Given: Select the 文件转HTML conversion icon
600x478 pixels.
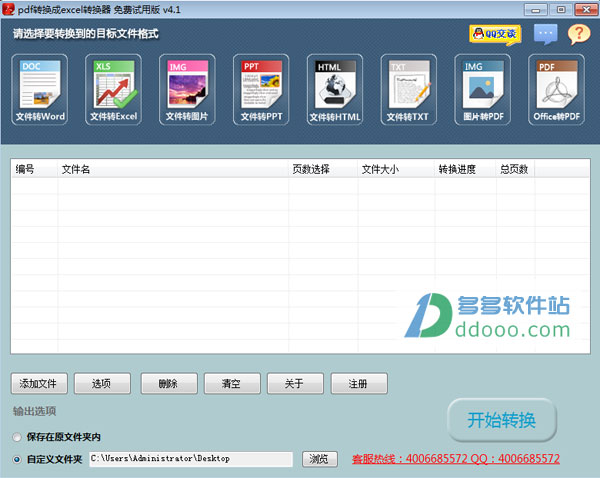Looking at the screenshot, I should point(335,90).
